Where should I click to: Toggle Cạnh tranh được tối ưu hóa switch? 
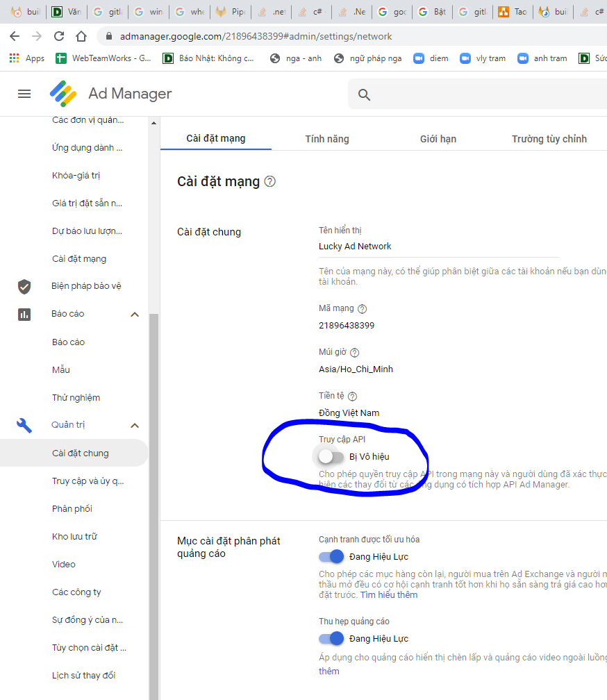pos(331,556)
